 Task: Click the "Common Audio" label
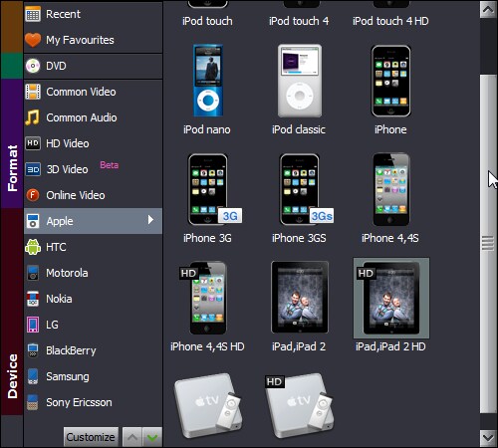coord(82,117)
